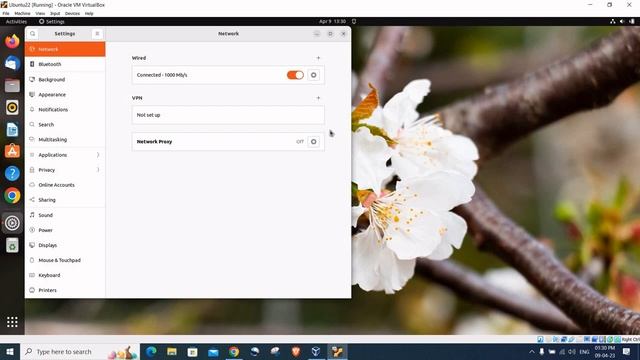Viewport: 640px width, 360px height.
Task: Open Online Accounts settings
Action: point(65,185)
